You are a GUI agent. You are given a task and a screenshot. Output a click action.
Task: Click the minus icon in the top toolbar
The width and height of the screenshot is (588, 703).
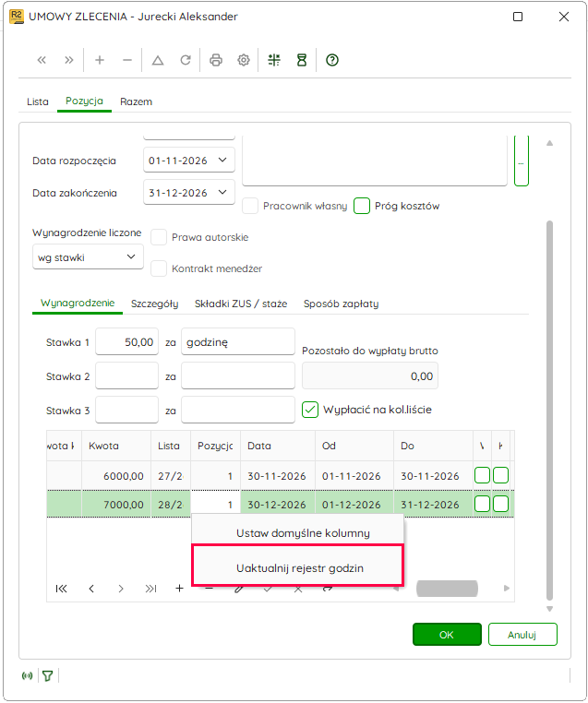[127, 60]
